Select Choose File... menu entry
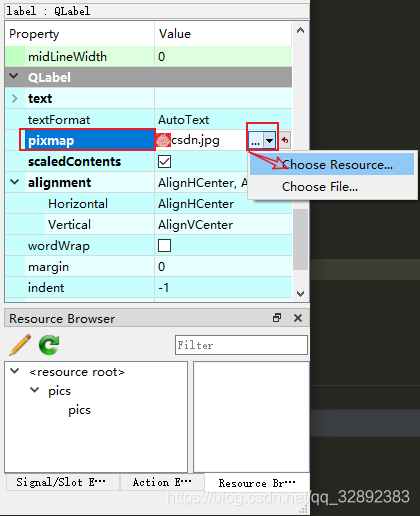 point(332,187)
